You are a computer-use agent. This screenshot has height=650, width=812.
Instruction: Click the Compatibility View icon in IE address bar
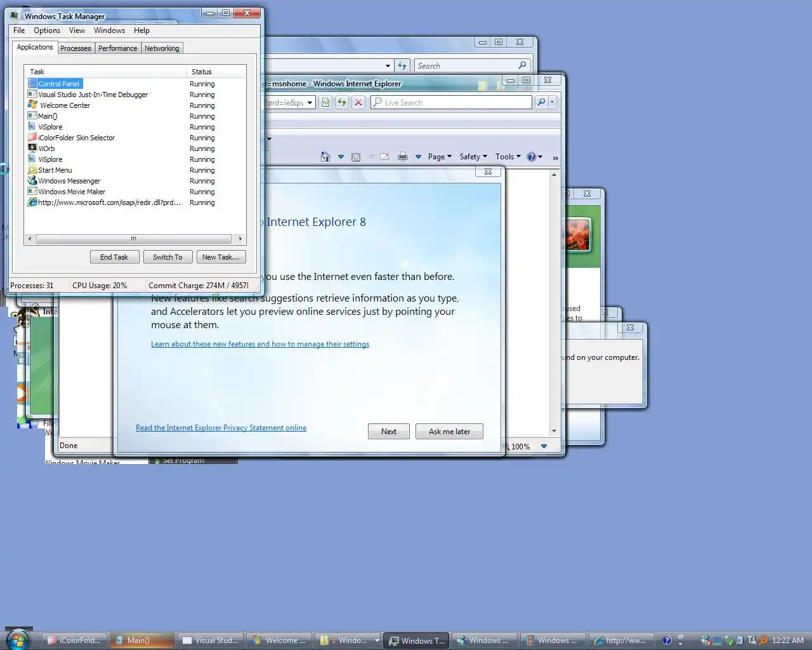tap(325, 102)
